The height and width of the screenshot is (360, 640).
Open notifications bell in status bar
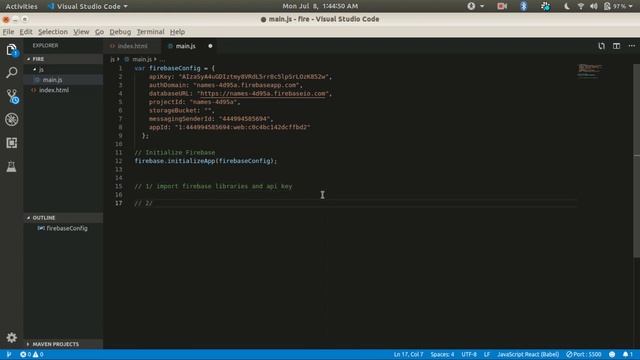[x=628, y=354]
